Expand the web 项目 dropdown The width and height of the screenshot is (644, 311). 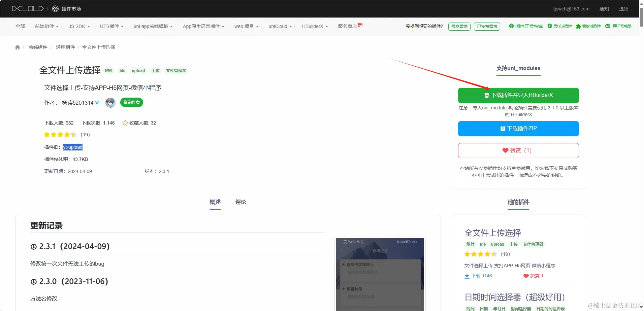pos(247,26)
